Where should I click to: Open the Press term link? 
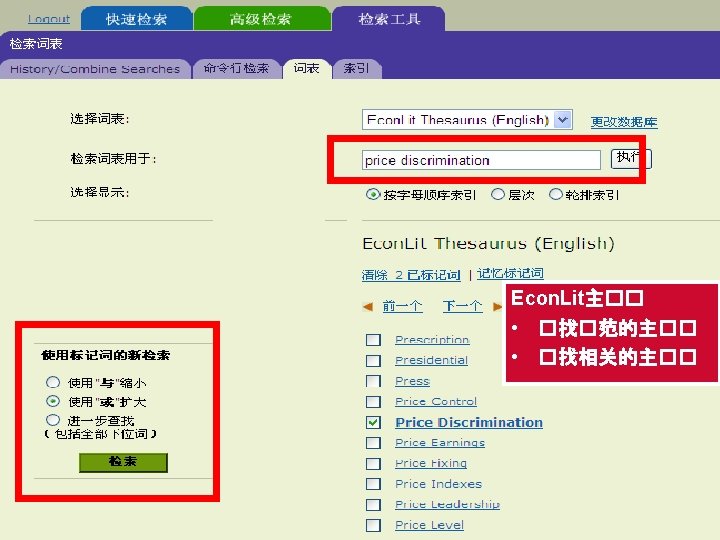coord(412,381)
